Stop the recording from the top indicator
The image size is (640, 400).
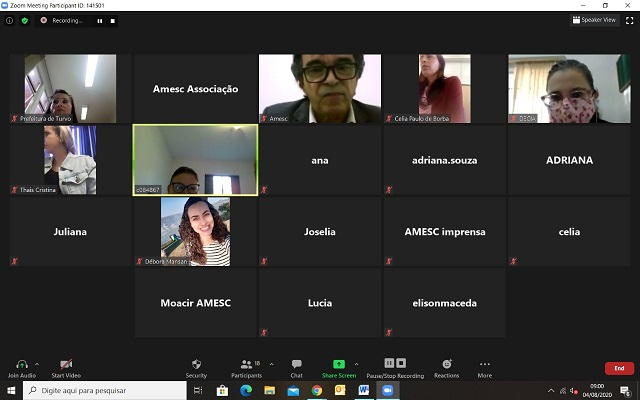[112, 20]
